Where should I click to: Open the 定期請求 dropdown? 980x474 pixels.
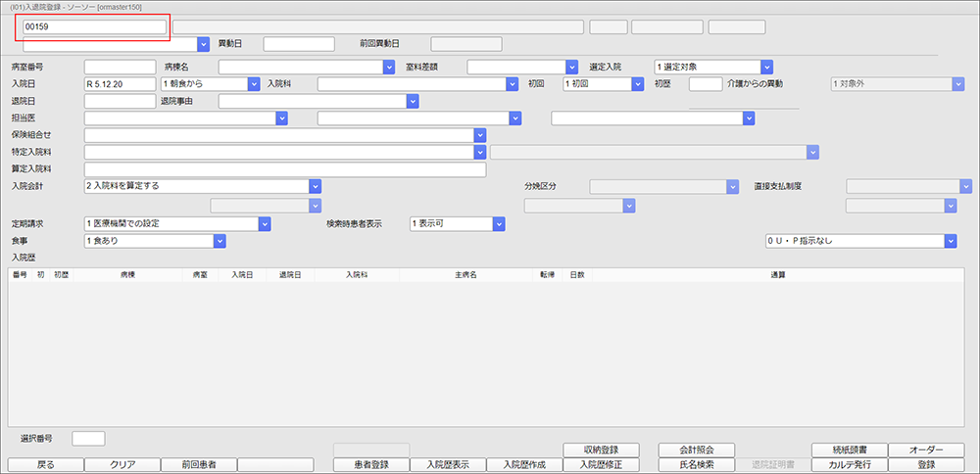click(264, 223)
